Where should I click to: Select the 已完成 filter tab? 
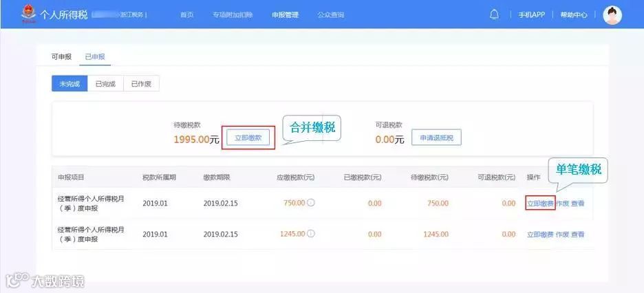(x=105, y=84)
